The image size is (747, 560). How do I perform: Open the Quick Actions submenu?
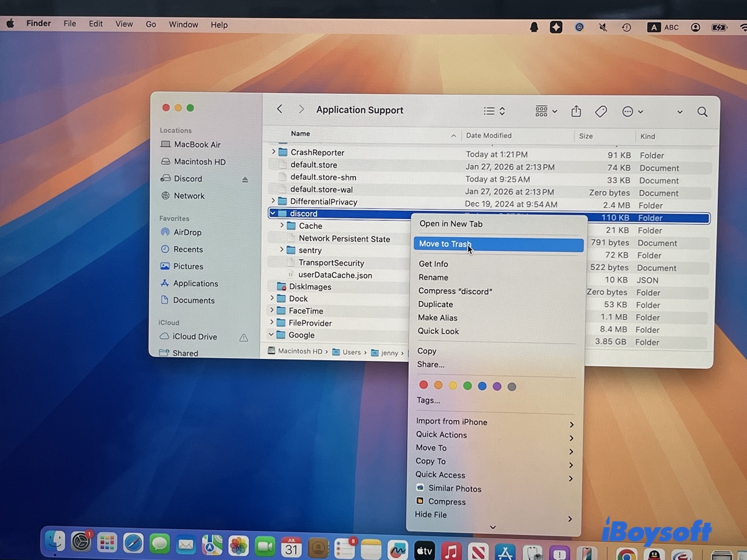[495, 435]
